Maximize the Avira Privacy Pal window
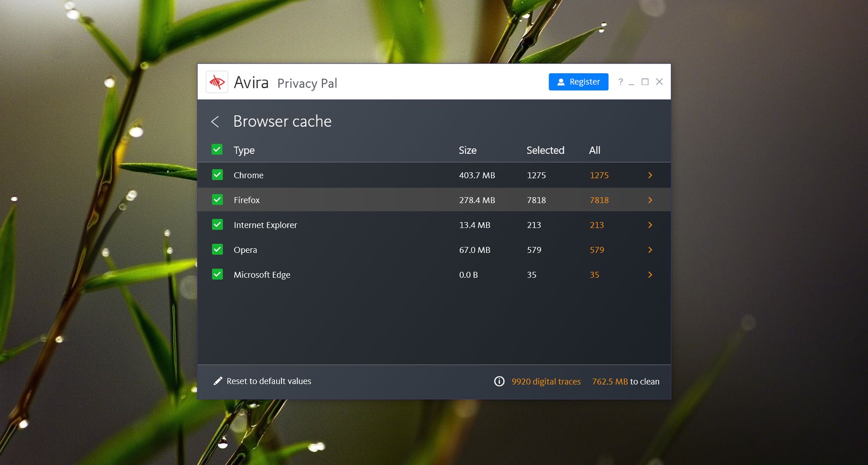This screenshot has height=465, width=868. [x=645, y=82]
